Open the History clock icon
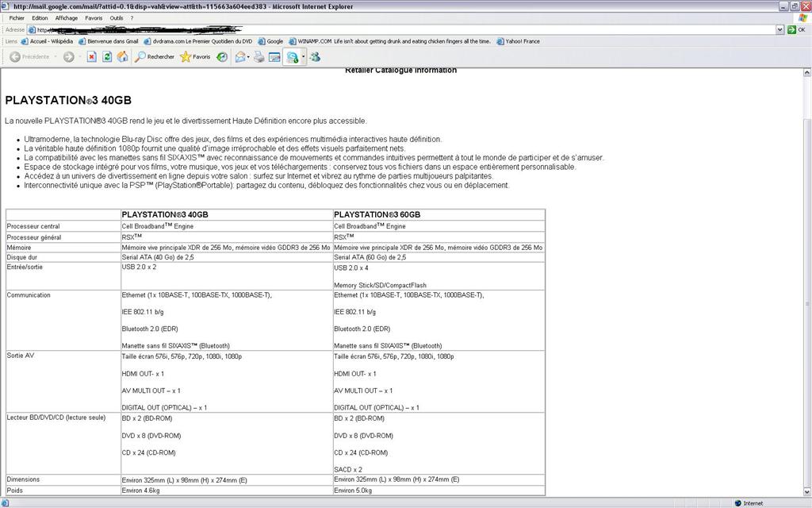Image resolution: width=812 pixels, height=508 pixels. (x=222, y=57)
